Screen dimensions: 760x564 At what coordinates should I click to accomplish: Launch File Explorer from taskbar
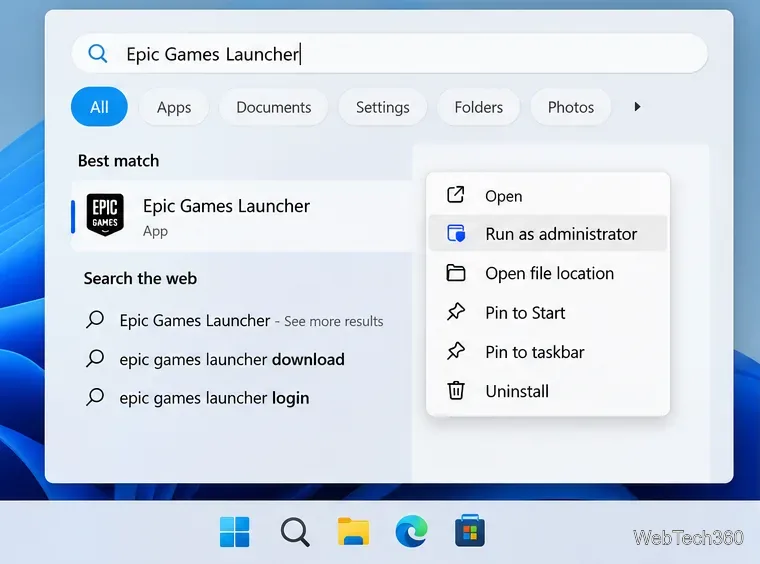[353, 531]
